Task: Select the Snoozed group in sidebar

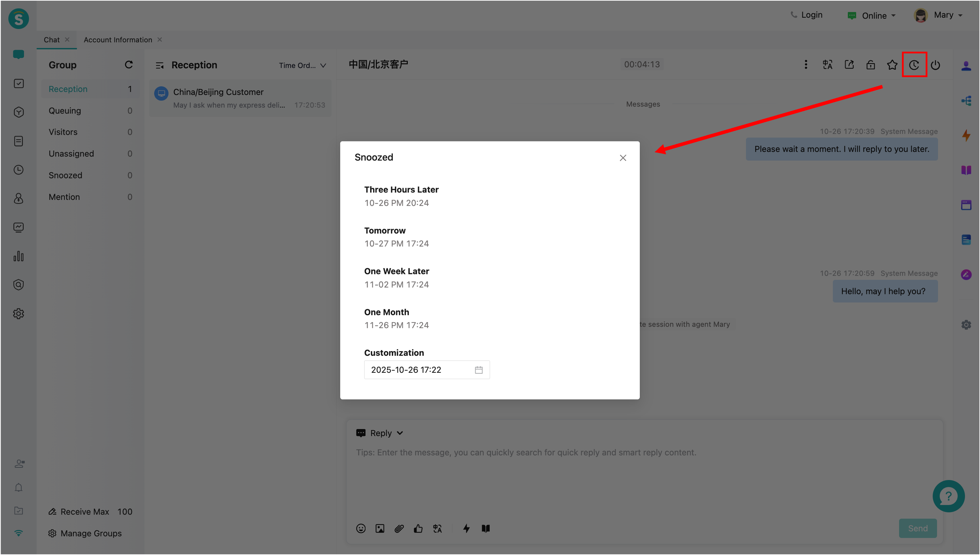Action: pos(66,175)
